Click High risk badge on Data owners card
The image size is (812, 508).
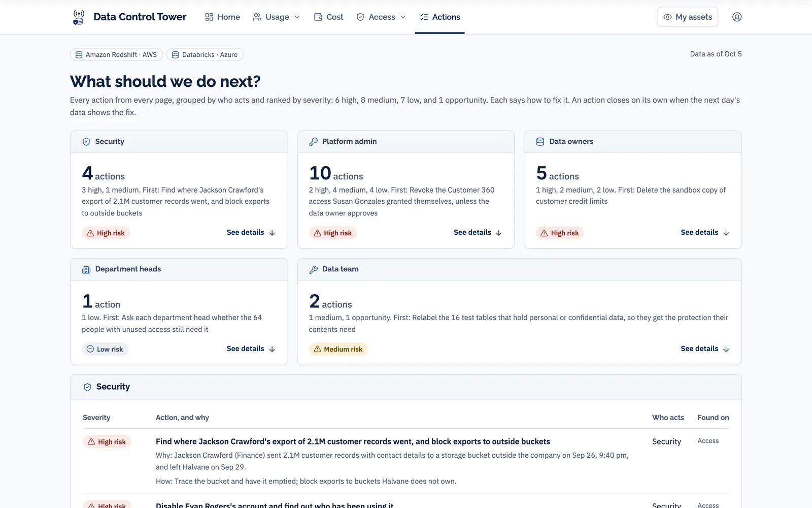coord(560,233)
